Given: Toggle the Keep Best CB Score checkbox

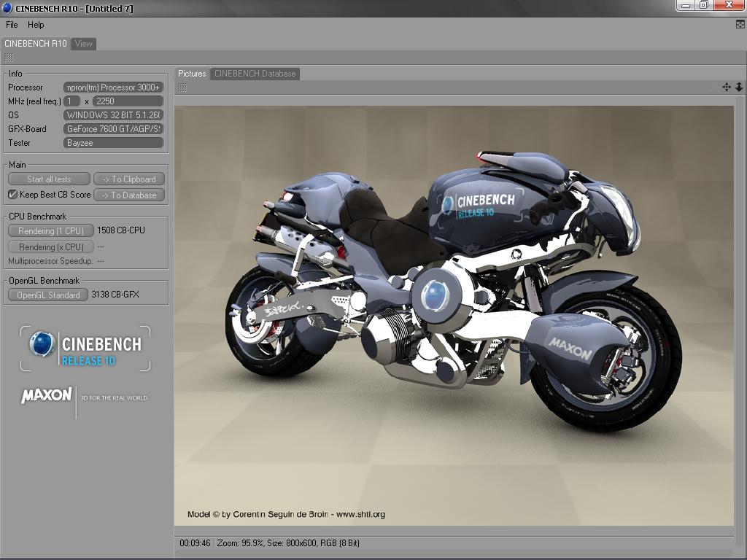Looking at the screenshot, I should (13, 194).
